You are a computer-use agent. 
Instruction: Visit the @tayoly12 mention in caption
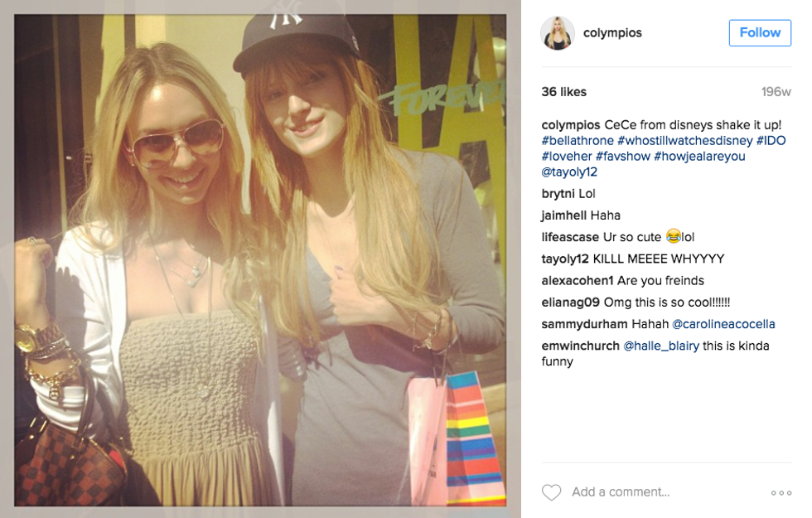click(569, 172)
